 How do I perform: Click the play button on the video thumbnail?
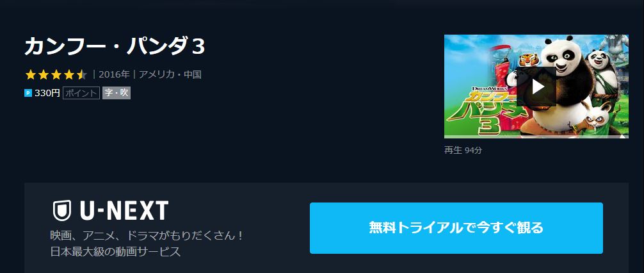coord(536,87)
